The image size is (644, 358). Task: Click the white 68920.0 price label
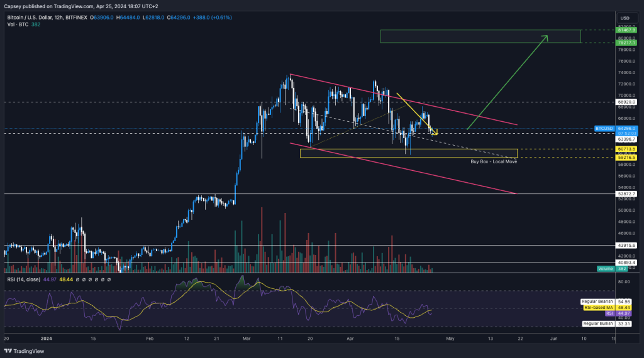[626, 102]
